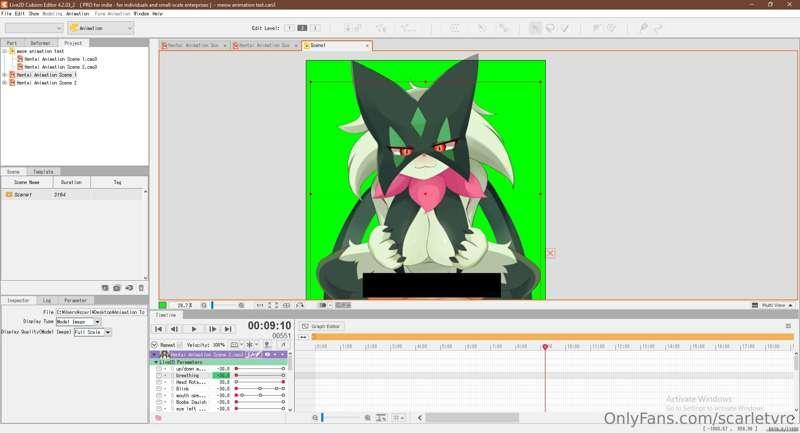Expand Hentai Animation Scene 2 tree node
This screenshot has width=800, height=433.
point(5,83)
